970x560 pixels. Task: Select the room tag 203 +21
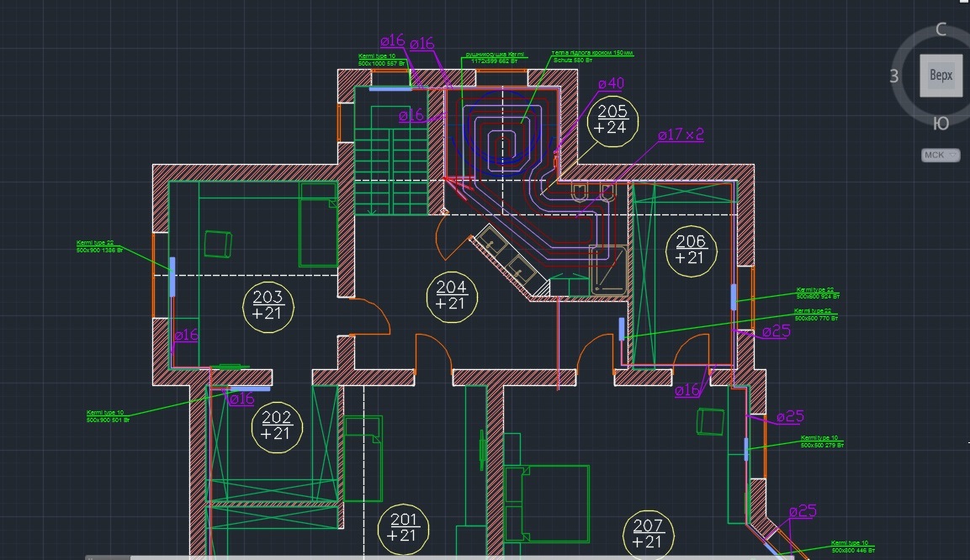(x=268, y=305)
